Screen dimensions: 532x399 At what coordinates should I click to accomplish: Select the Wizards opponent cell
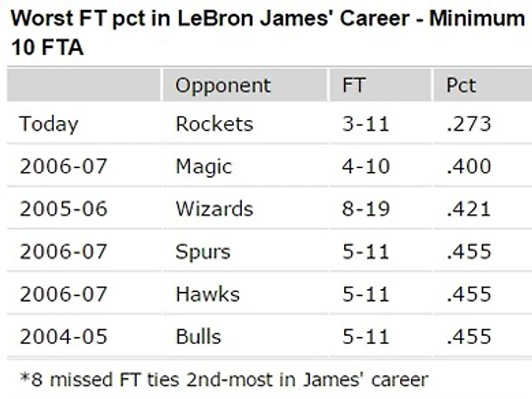[x=214, y=209]
